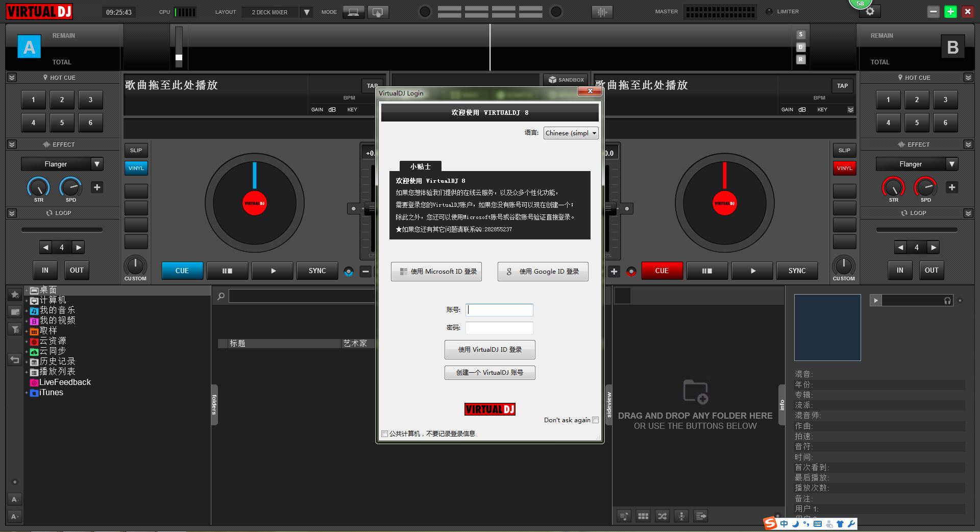This screenshot has height=532, width=980.
Task: Click automix list icon in sideview toolbar
Action: tap(624, 516)
